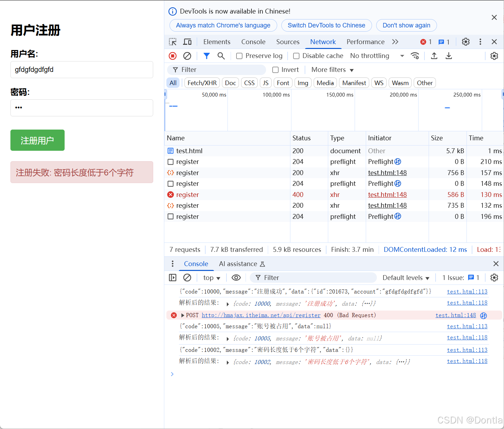Image resolution: width=504 pixels, height=429 pixels.
Task: Toggle the device toolbar icon
Action: pyautogui.click(x=188, y=42)
